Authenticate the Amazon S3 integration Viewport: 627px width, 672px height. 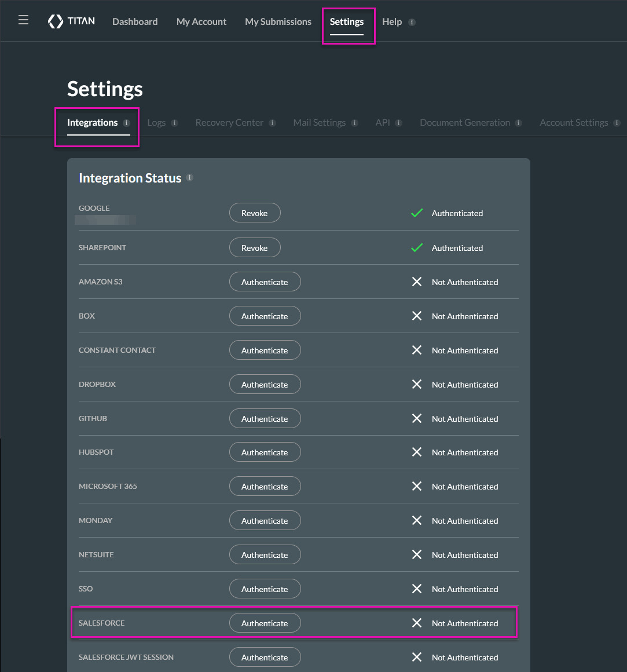[x=265, y=282]
